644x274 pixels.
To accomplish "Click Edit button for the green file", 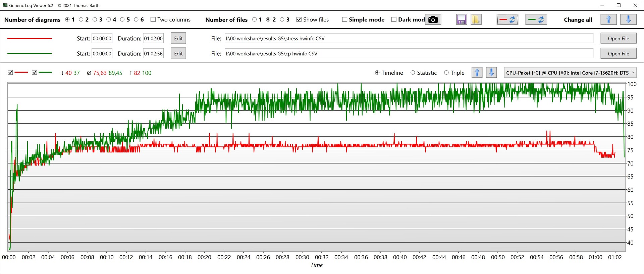I will (178, 54).
